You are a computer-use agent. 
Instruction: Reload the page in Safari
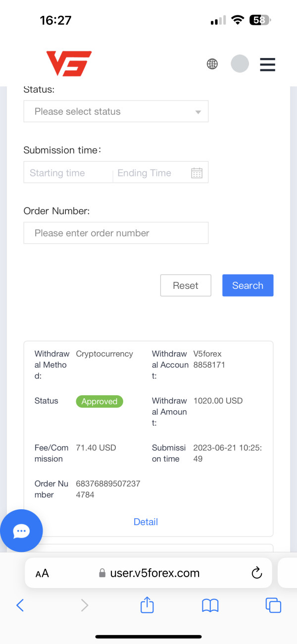pos(256,573)
